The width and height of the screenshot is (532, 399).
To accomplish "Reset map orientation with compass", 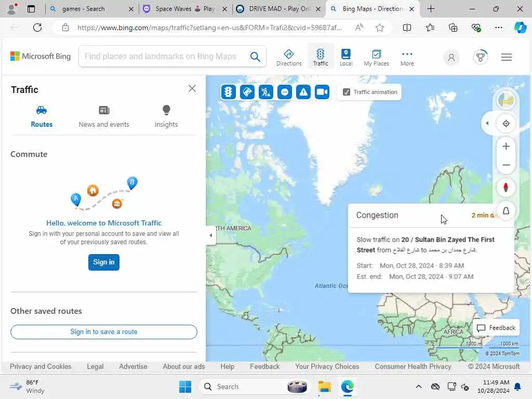I will (506, 187).
